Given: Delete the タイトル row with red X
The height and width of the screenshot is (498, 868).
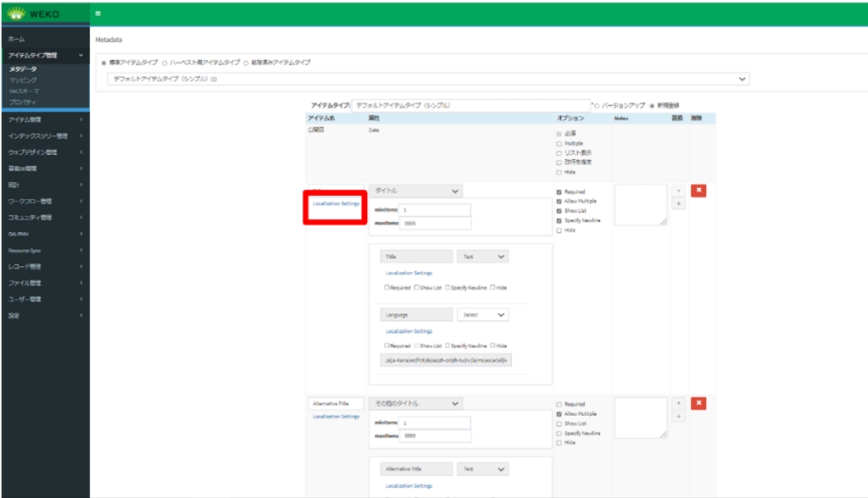Looking at the screenshot, I should (698, 191).
